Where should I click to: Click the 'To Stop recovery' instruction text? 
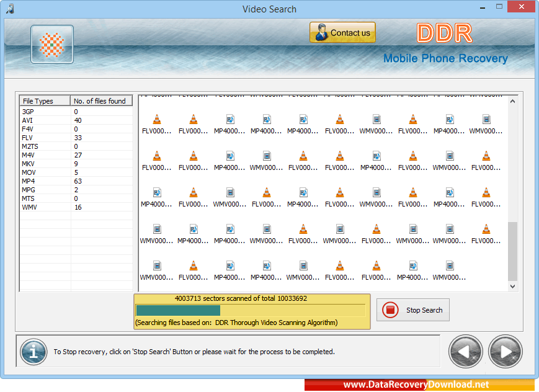[x=194, y=352]
